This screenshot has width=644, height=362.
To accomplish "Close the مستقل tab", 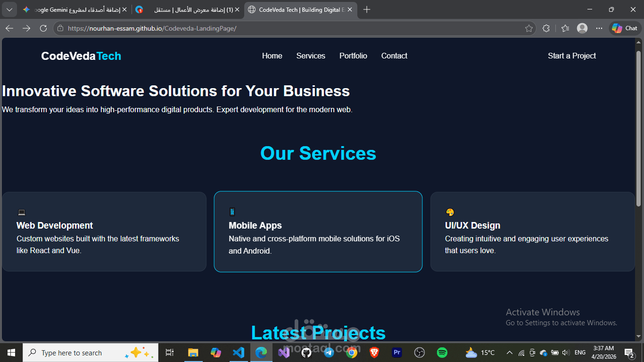I will pos(237,9).
